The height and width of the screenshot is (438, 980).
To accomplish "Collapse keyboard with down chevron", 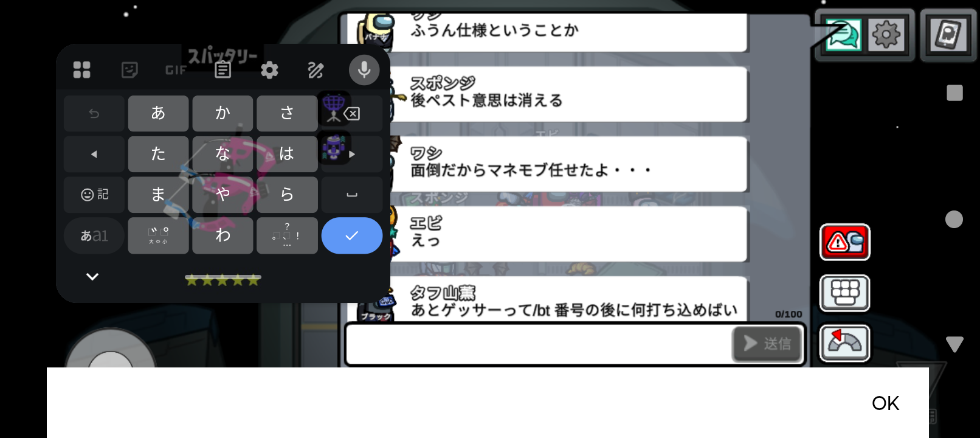I will coord(92,277).
